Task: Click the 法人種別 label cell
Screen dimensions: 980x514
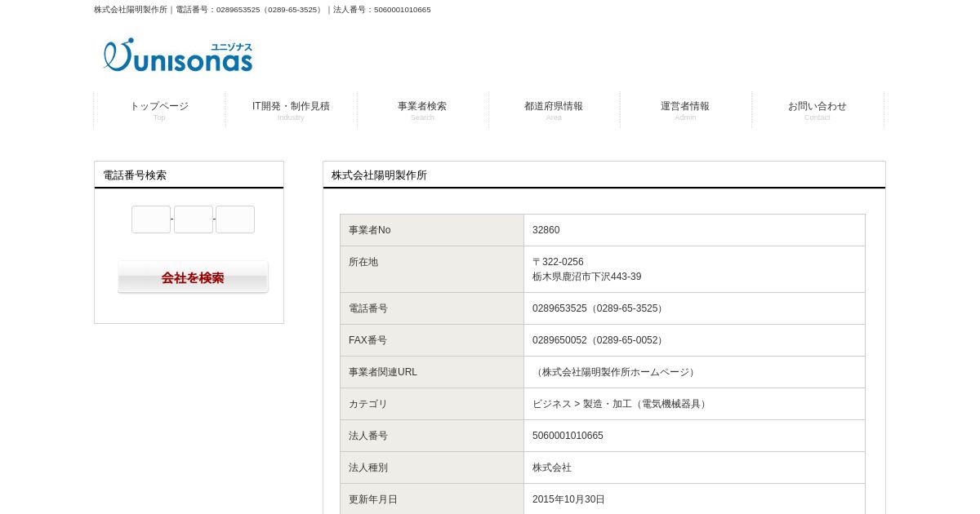Action: (x=432, y=467)
